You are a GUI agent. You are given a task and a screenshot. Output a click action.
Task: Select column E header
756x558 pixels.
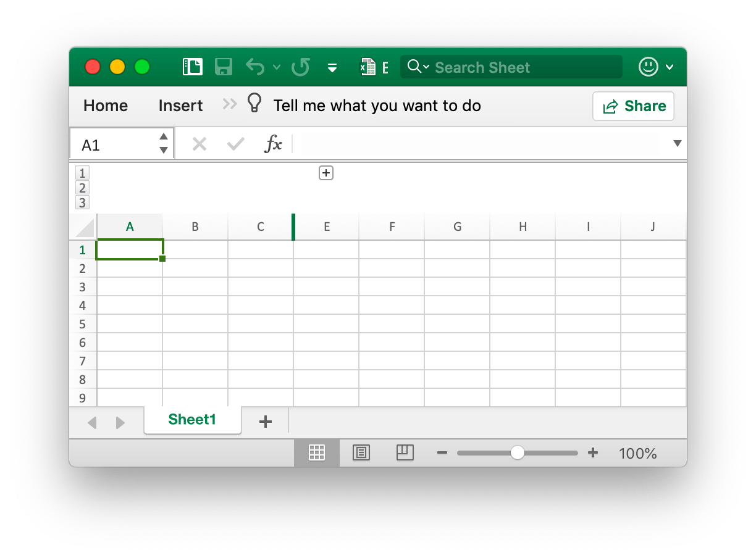[x=327, y=227]
